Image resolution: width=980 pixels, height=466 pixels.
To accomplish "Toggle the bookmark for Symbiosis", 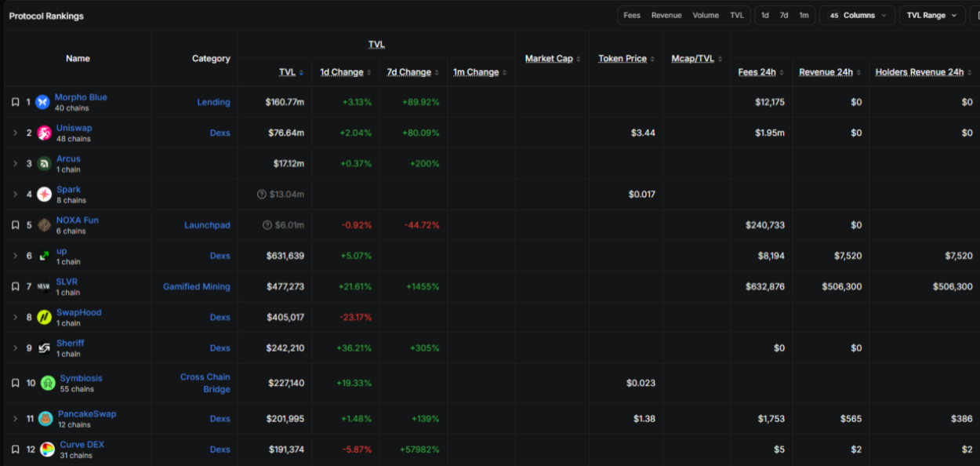I will pyautogui.click(x=15, y=383).
